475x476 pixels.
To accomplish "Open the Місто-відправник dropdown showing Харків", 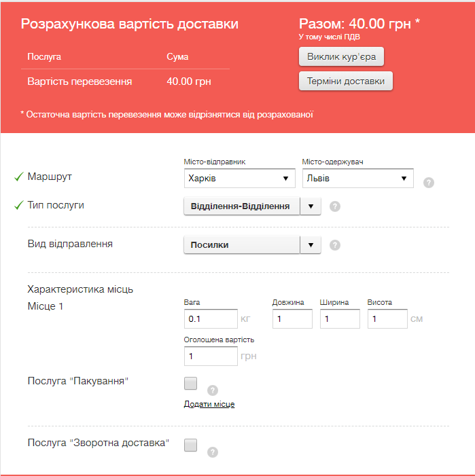I will [240, 178].
